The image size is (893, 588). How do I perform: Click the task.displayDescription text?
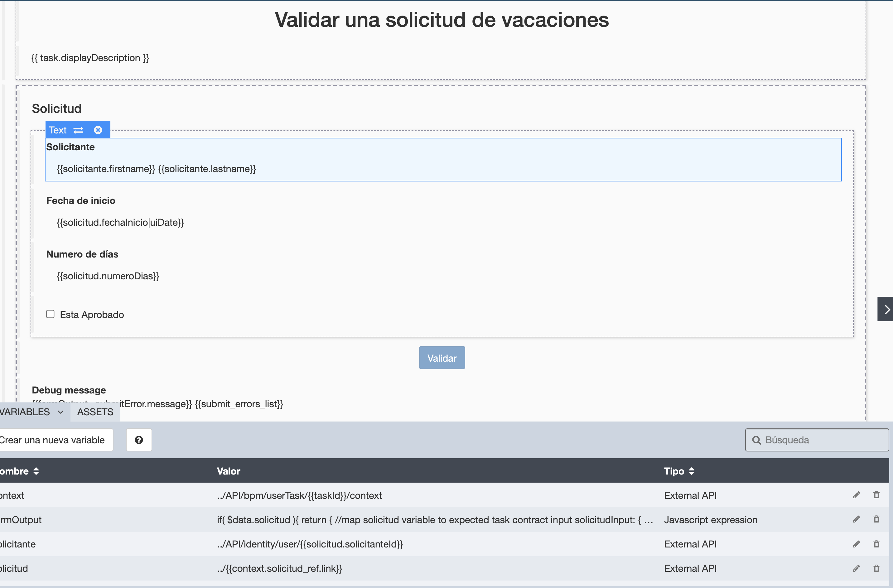[90, 58]
